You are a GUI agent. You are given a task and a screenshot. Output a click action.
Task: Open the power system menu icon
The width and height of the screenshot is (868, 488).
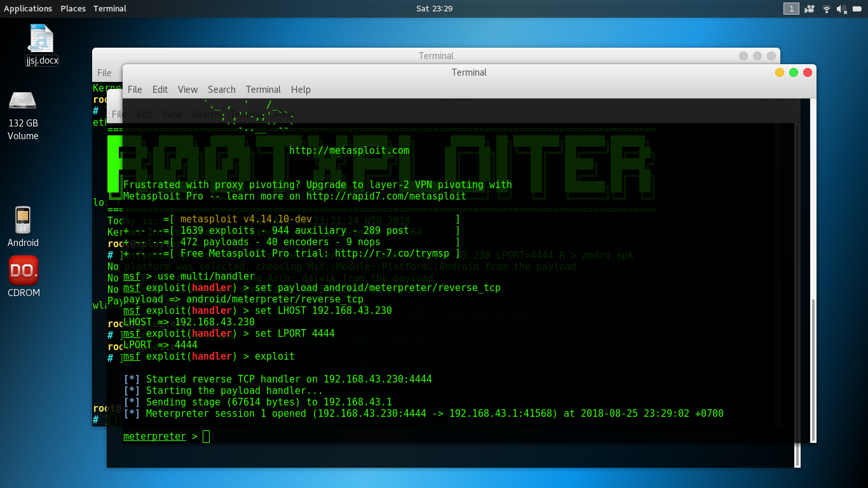click(x=857, y=8)
